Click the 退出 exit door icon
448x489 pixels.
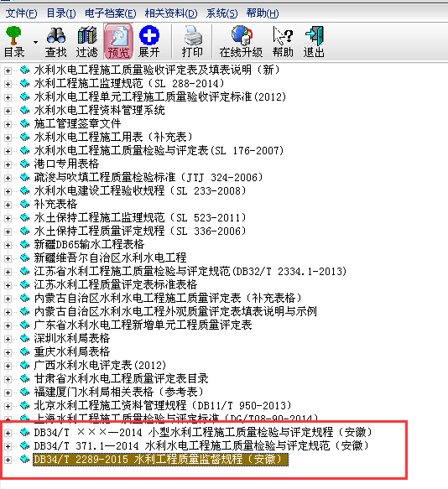tap(314, 42)
